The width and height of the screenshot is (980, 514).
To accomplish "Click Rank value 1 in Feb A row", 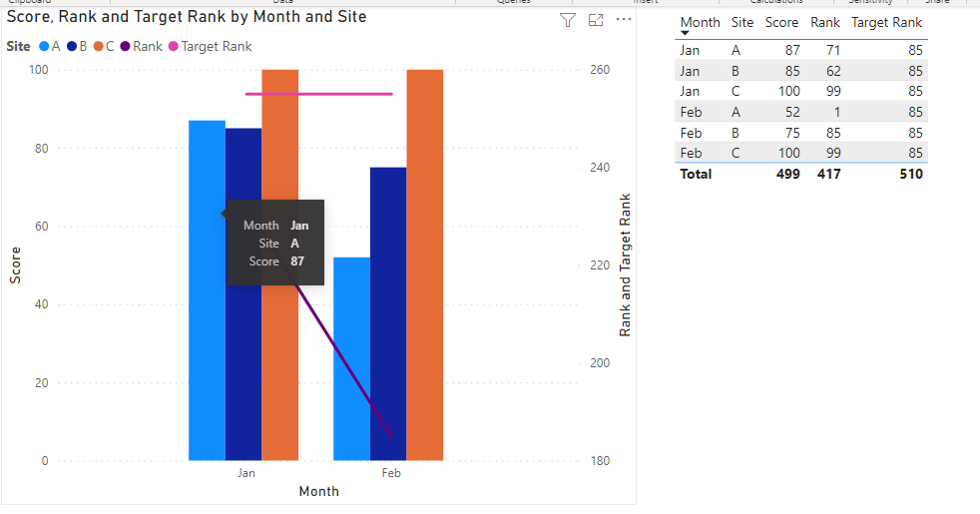I will [x=837, y=112].
